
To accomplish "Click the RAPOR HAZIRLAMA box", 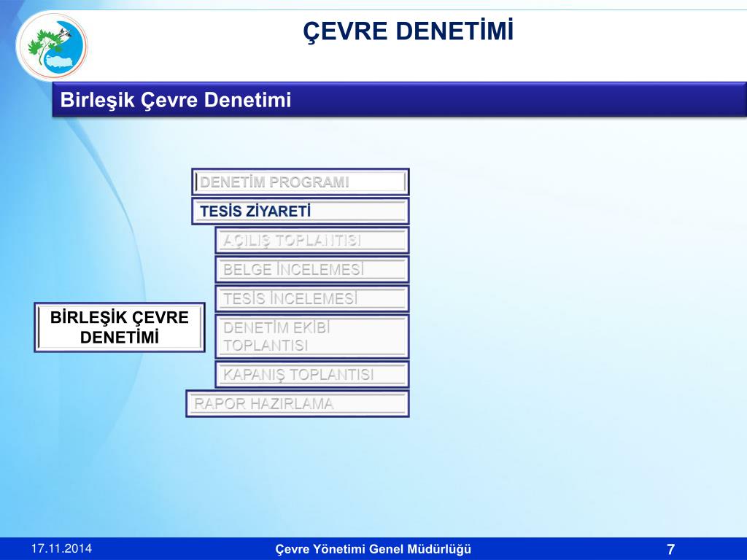I will (298, 404).
